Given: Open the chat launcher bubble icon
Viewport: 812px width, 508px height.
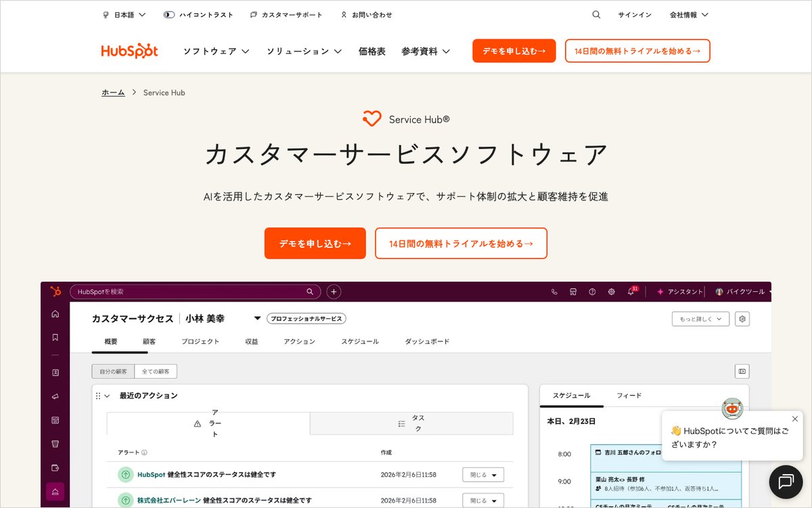Looking at the screenshot, I should coord(786,482).
